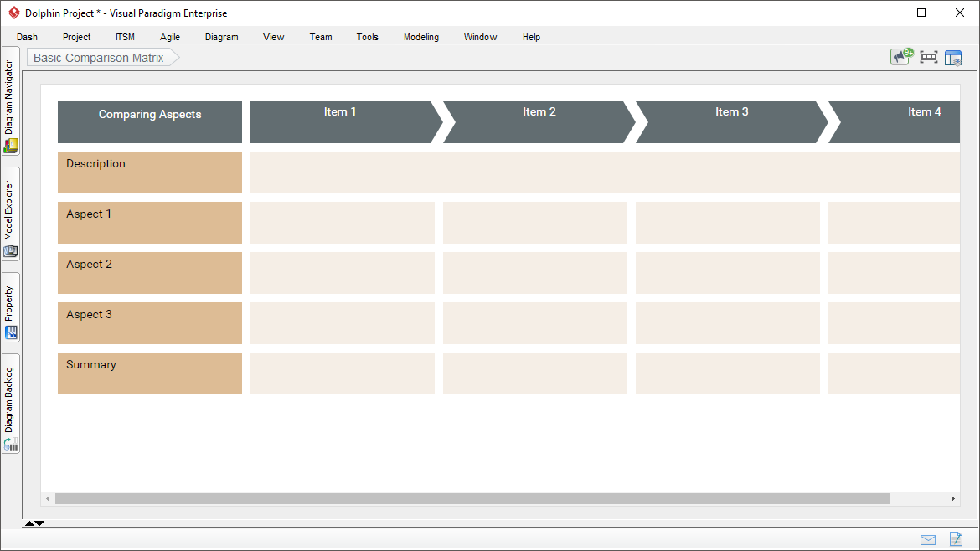Click the Visual Paradigm logo icon
The image size is (980, 551).
13,13
